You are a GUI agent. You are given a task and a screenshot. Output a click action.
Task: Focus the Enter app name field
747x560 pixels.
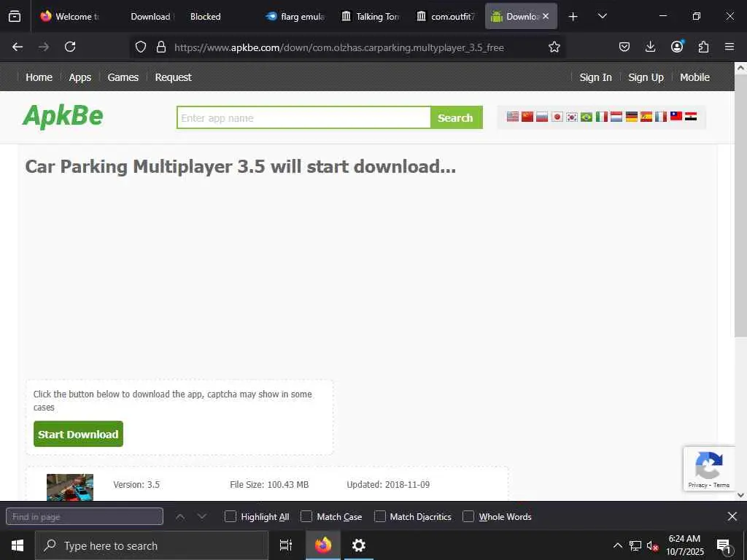click(x=303, y=117)
